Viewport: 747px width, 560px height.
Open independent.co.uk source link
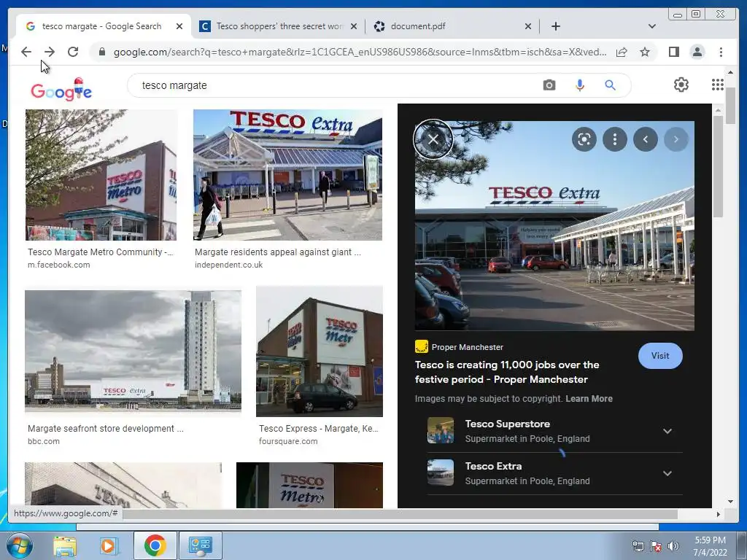click(x=228, y=265)
